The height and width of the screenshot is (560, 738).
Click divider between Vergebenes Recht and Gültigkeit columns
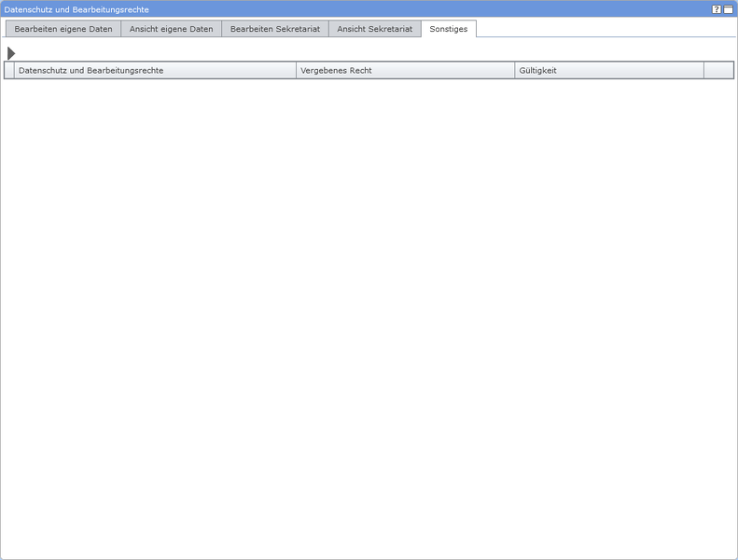(514, 71)
